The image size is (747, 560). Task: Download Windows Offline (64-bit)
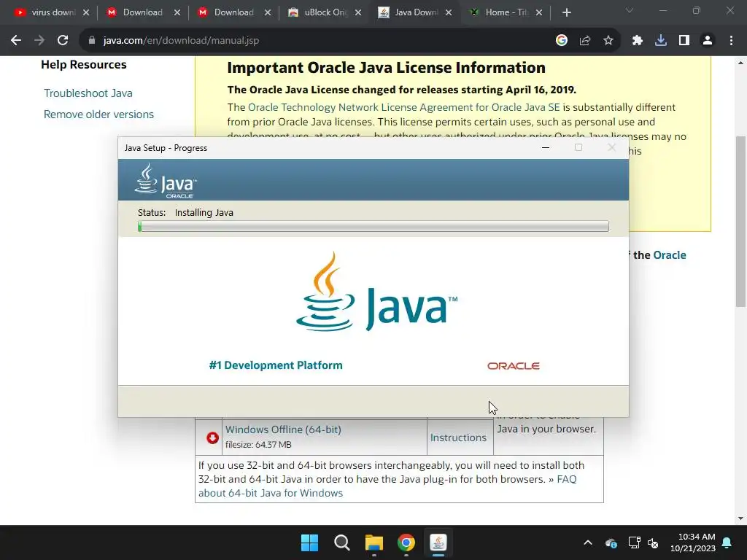point(283,429)
